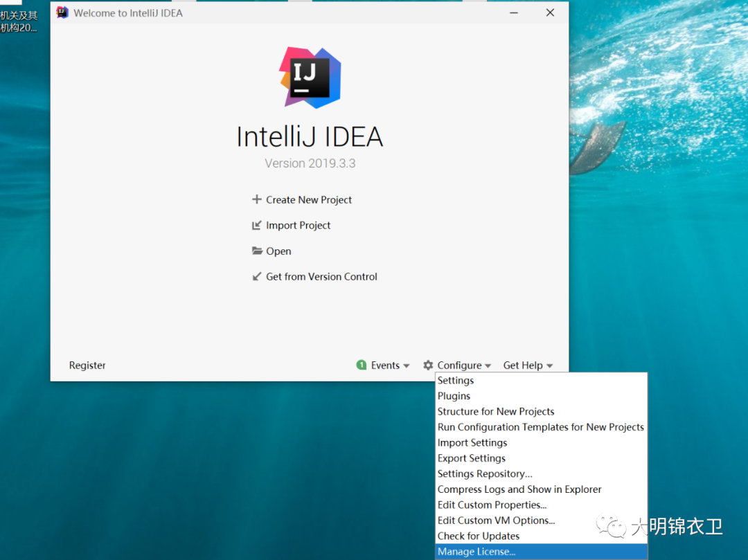The width and height of the screenshot is (748, 560).
Task: Click the arrow next to Configure
Action: (488, 366)
